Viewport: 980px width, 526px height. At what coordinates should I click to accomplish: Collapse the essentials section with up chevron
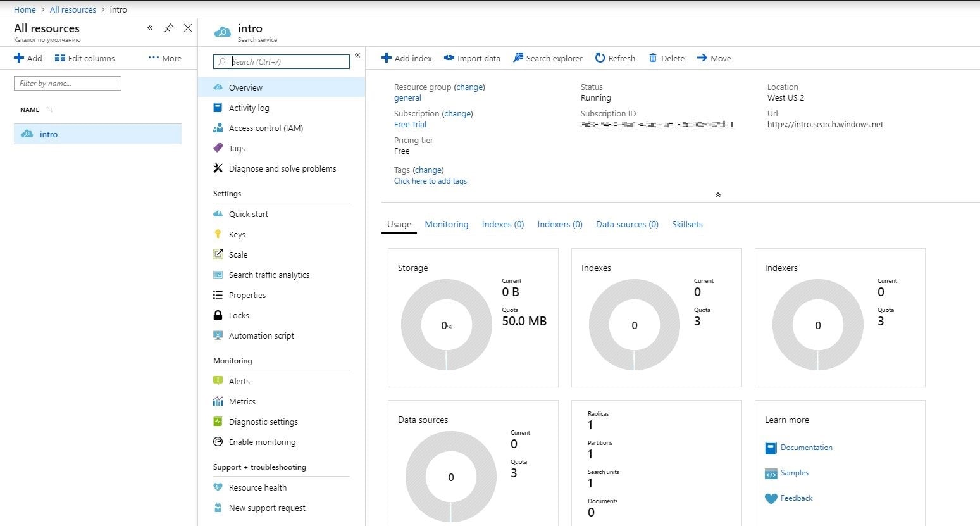(717, 195)
